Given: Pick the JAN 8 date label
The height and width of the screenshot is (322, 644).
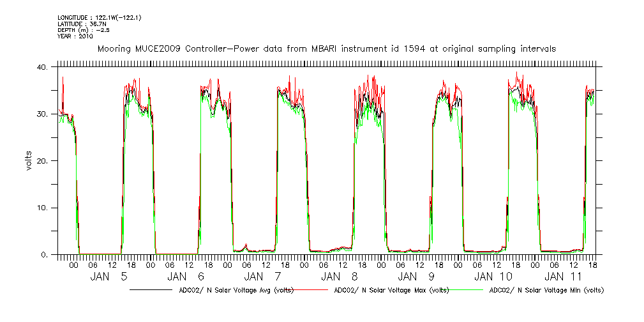Looking at the screenshot, I should tap(340, 277).
